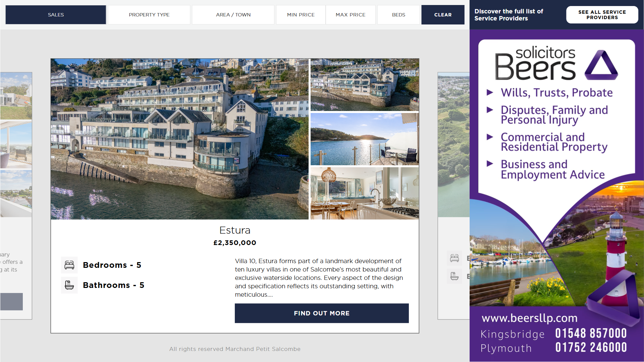
Task: Open the top-right aerial waterfront thumbnail
Action: pos(365,85)
